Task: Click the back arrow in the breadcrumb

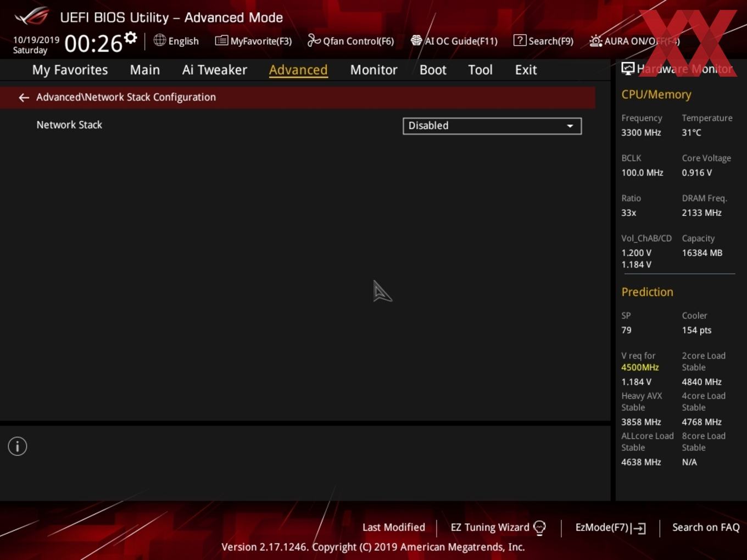Action: point(24,97)
